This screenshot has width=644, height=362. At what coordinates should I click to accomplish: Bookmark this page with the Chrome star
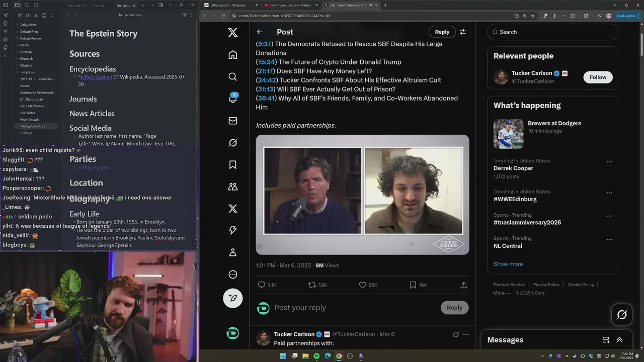(x=533, y=16)
